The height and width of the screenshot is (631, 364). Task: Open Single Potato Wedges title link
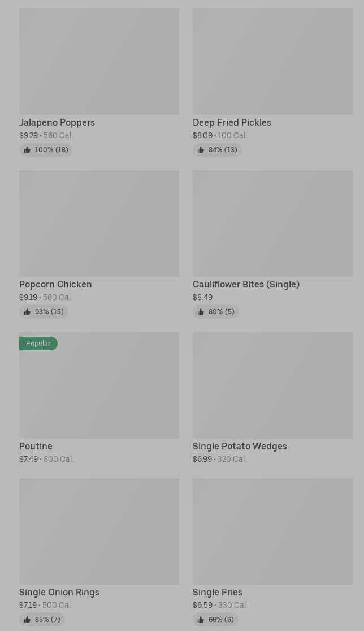point(240,446)
